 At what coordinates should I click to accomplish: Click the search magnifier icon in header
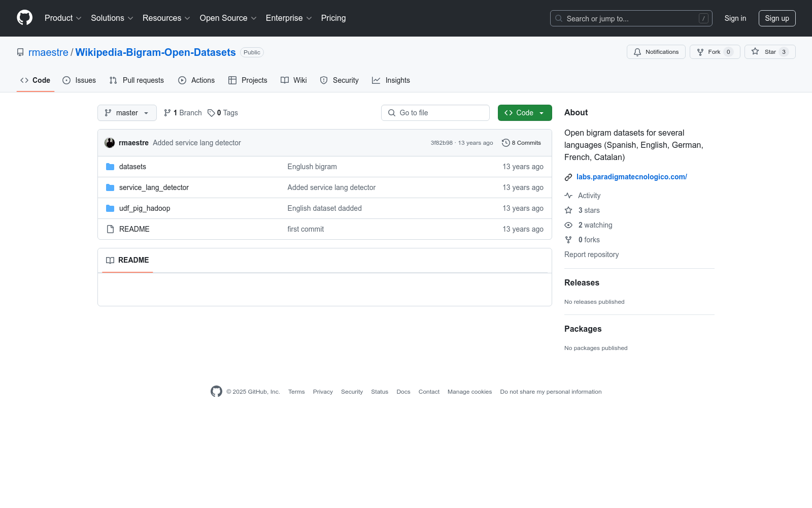pos(559,18)
